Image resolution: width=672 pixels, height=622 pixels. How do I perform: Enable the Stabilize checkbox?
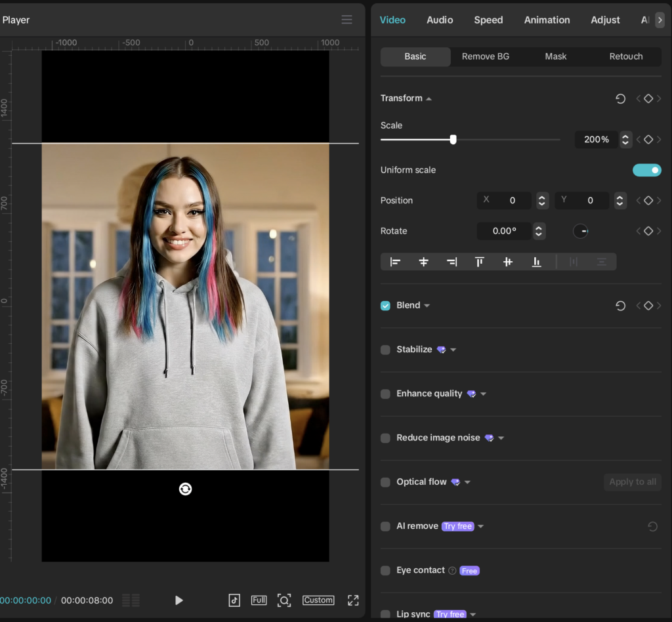click(385, 350)
